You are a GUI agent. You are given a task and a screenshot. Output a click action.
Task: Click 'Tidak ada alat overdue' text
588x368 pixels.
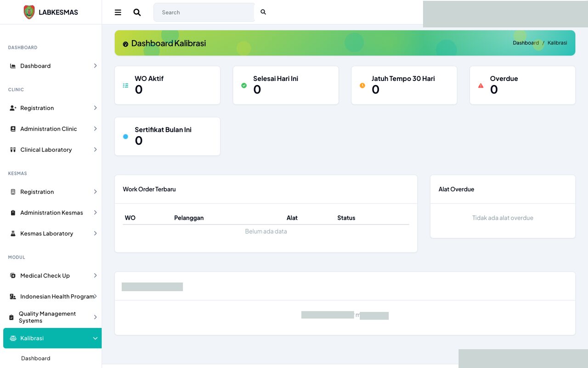click(x=503, y=218)
